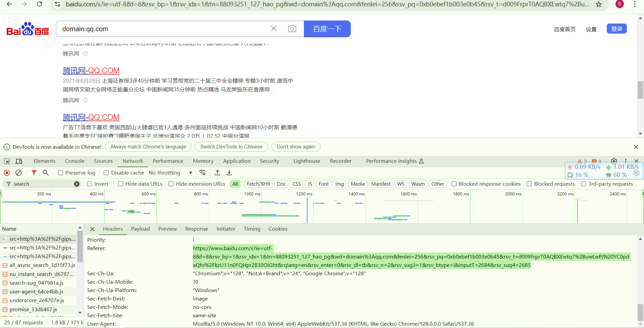Filter requests by Fetch/XHR
Screen dimensions: 644x328
pos(259,184)
